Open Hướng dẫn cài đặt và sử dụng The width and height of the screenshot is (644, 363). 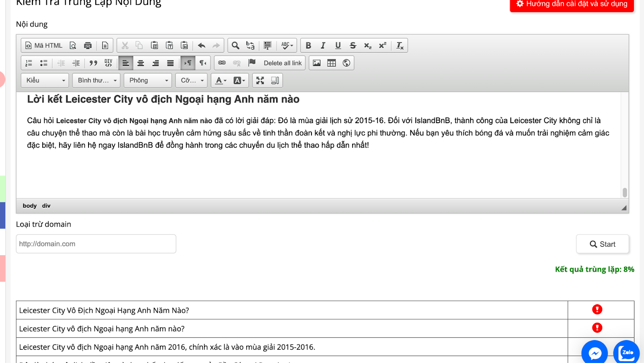tap(572, 4)
